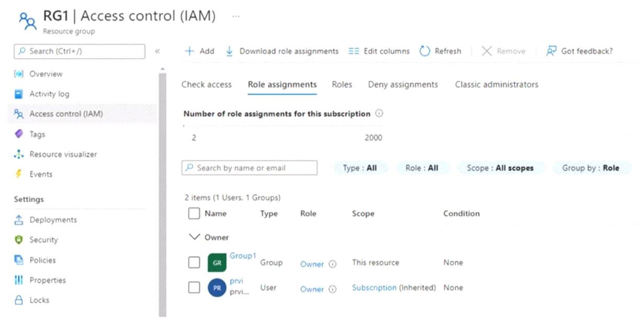Open the Subscription scope link
Image resolution: width=644 pixels, height=319 pixels.
[374, 288]
